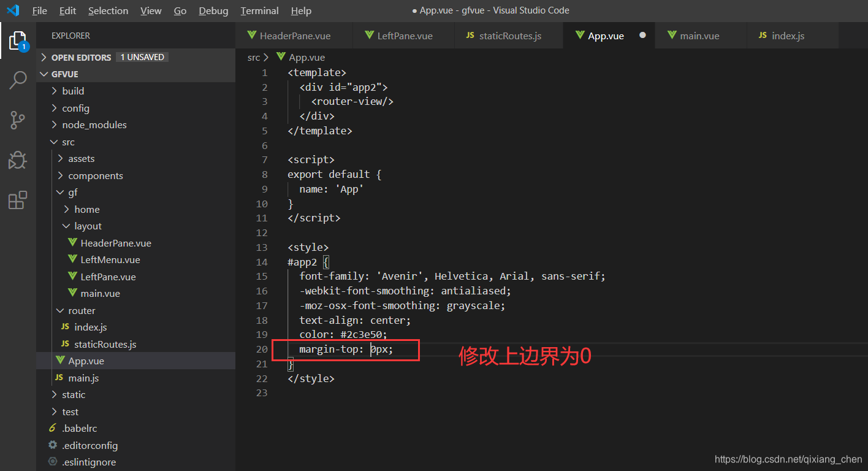Screen dimensions: 868x471
Task: Click the name: 'App' line in script
Action: (332, 189)
